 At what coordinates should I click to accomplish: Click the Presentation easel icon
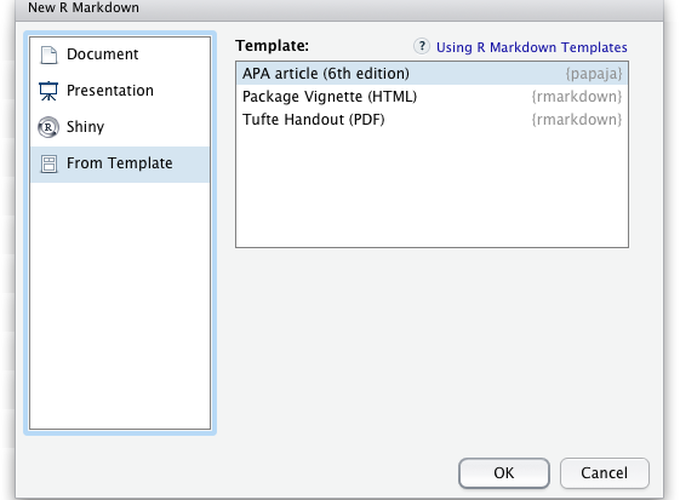coord(48,91)
